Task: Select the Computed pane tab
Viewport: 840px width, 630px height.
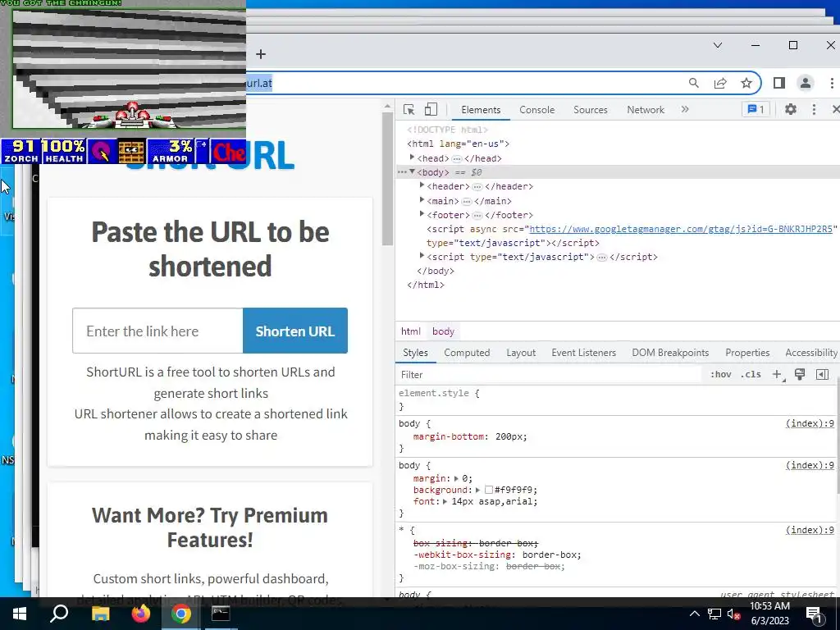Action: coord(467,353)
